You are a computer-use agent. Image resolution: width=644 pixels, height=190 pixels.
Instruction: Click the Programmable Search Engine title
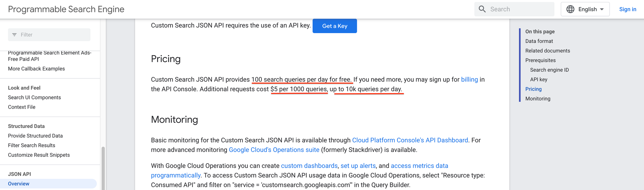(x=66, y=9)
